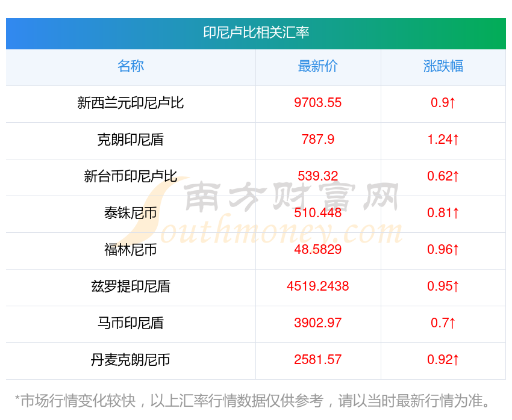
Task: Select the 涨跌幅 column header
Action: tap(443, 66)
